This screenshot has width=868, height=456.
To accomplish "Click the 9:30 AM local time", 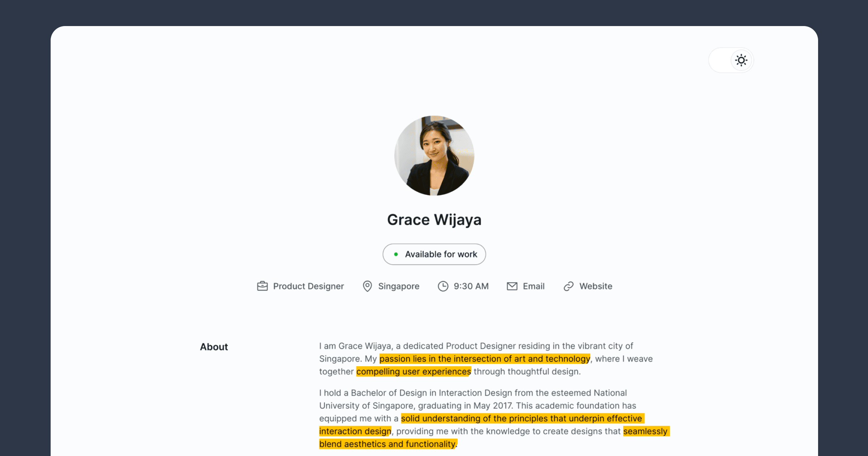I will point(471,286).
